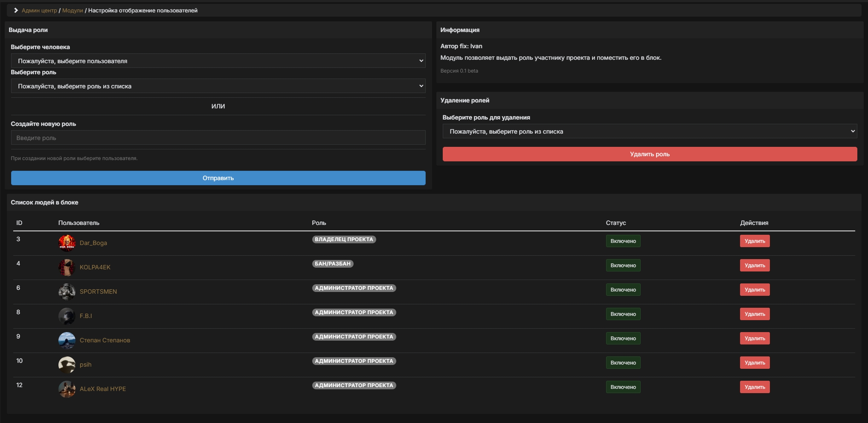Click the Введите роль input field
868x423 pixels.
pos(218,137)
